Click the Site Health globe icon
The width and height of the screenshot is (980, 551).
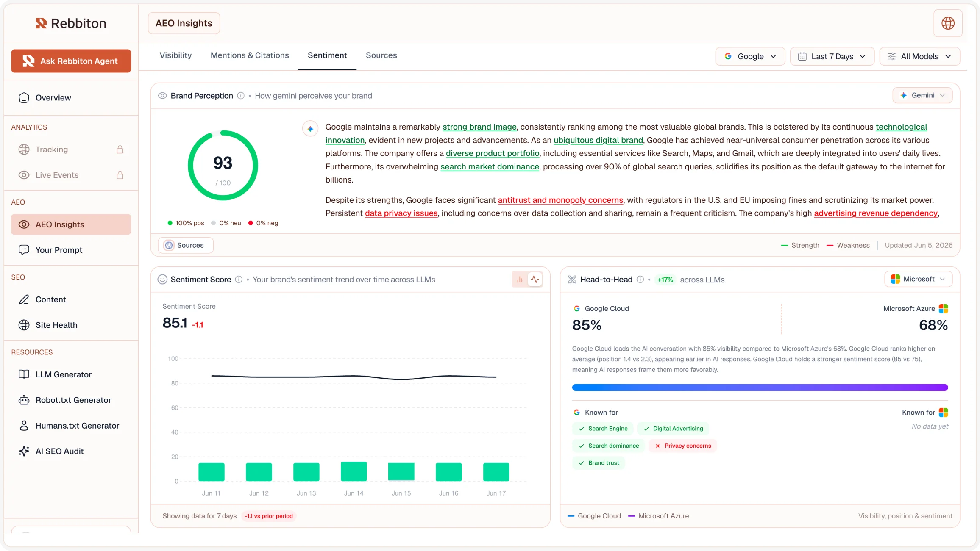tap(24, 325)
